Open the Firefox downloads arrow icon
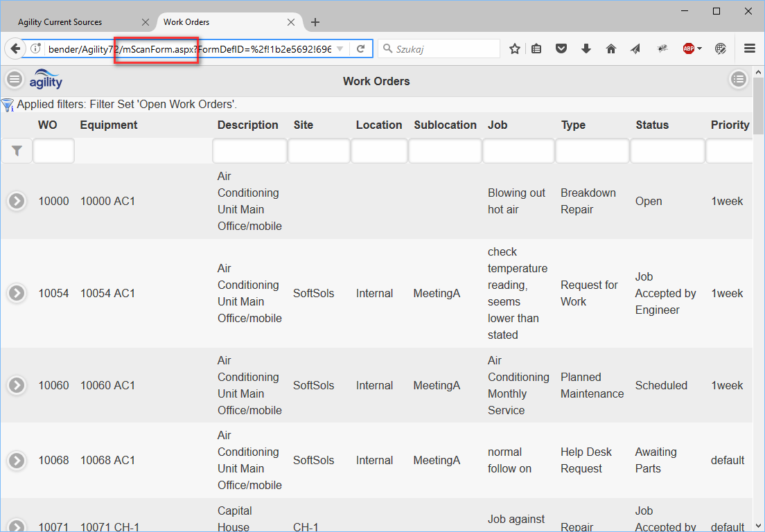 [x=586, y=48]
